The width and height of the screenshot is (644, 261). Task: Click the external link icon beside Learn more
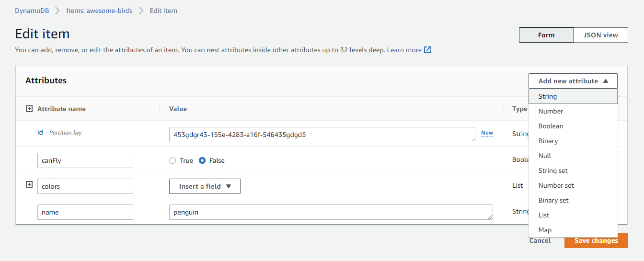(x=427, y=50)
